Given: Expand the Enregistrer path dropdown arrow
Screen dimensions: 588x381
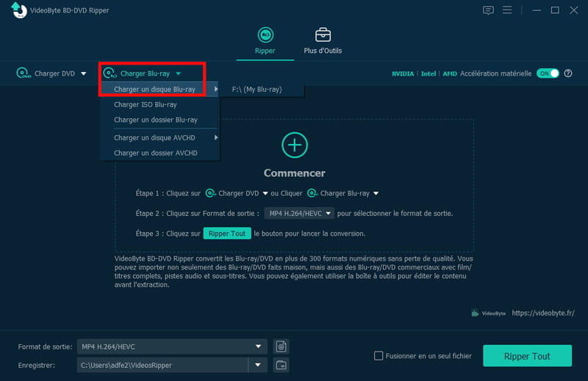Looking at the screenshot, I should pyautogui.click(x=258, y=365).
